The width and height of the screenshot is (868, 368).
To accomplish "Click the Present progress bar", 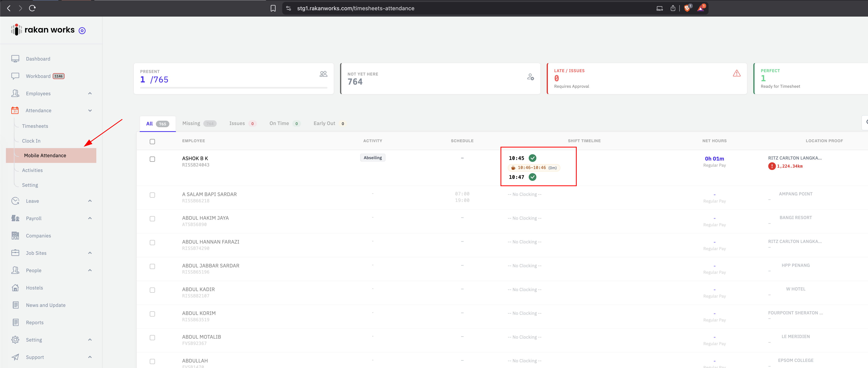I will pyautogui.click(x=233, y=88).
